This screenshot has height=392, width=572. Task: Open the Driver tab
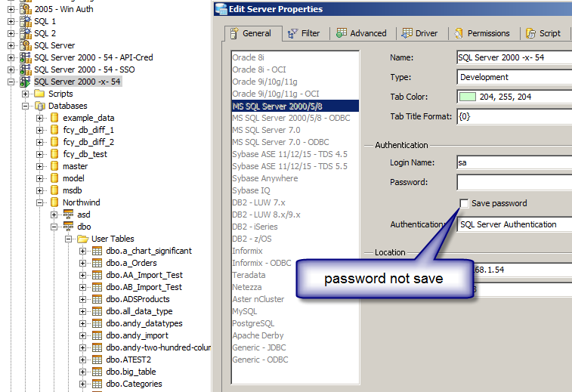click(419, 33)
